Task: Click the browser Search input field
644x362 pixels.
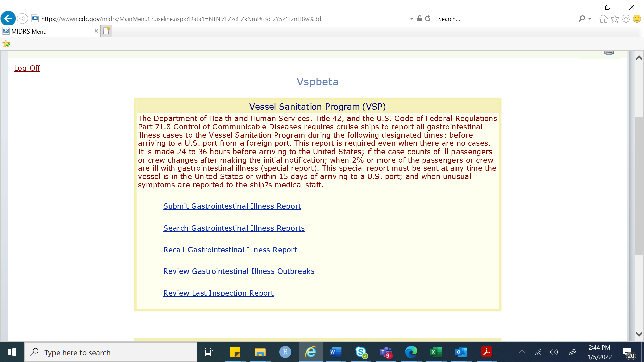Action: pos(506,19)
